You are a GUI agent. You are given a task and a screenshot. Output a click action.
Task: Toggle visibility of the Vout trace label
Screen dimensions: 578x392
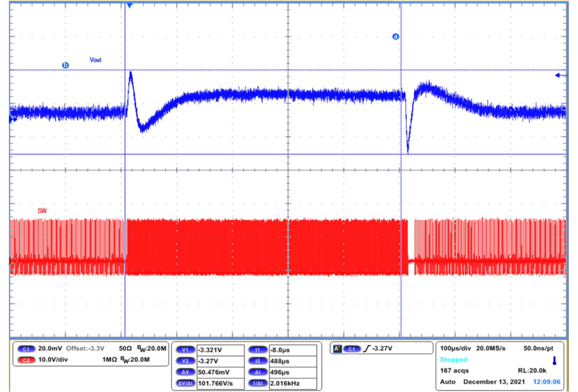[x=96, y=60]
